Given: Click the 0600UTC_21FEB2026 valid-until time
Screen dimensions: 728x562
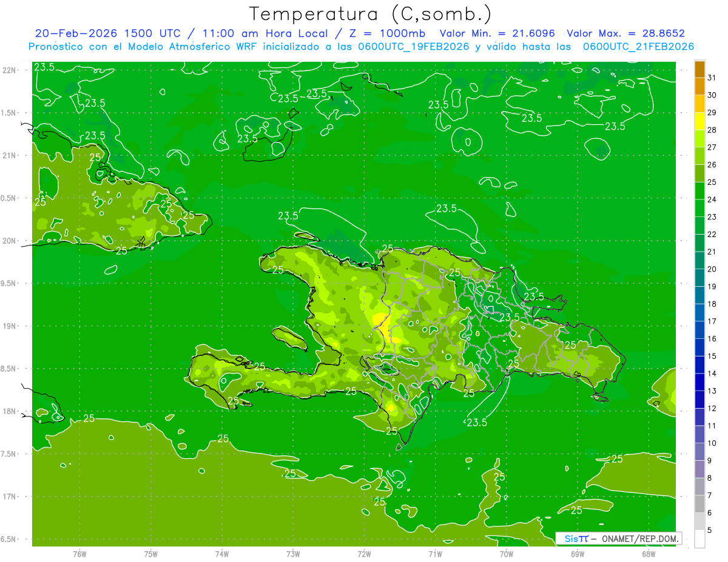Looking at the screenshot, I should (638, 47).
